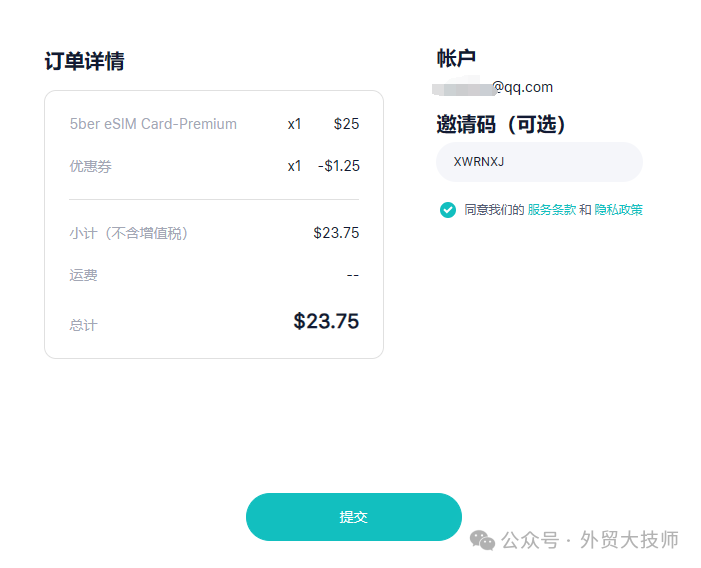Click the 优惠券 coupon label

click(90, 166)
